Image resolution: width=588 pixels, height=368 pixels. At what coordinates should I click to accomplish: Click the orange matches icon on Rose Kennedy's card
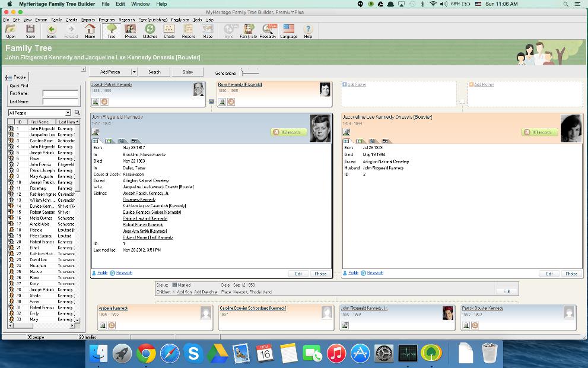coord(231,101)
